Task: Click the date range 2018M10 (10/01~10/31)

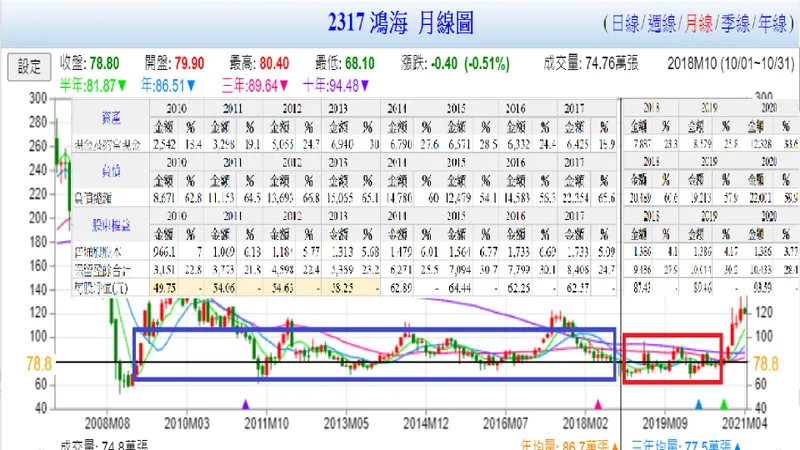Action: click(x=731, y=63)
